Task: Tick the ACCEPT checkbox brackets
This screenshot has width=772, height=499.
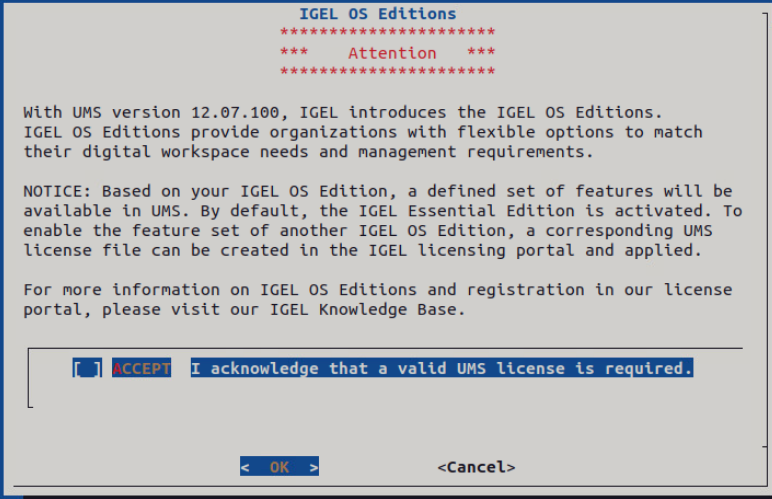Action: click(87, 369)
